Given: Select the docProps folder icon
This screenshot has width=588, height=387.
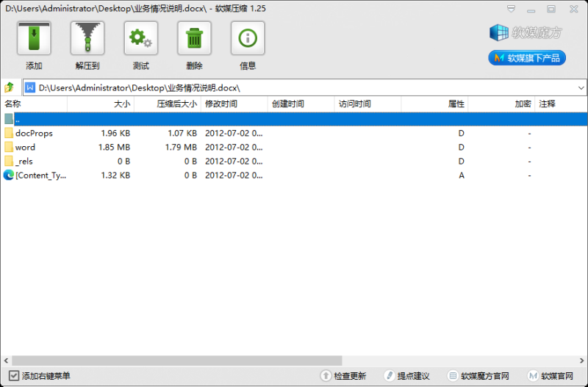Looking at the screenshot, I should [x=9, y=133].
